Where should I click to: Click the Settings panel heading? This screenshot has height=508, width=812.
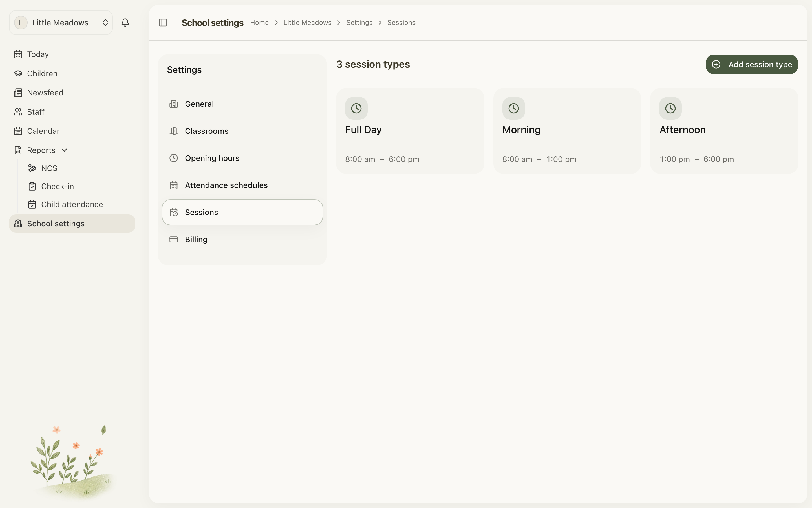(x=184, y=69)
